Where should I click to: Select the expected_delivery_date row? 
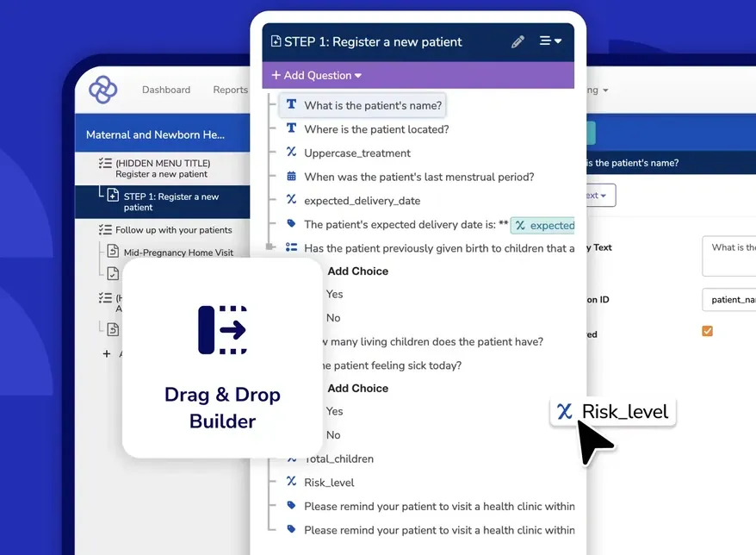(363, 201)
